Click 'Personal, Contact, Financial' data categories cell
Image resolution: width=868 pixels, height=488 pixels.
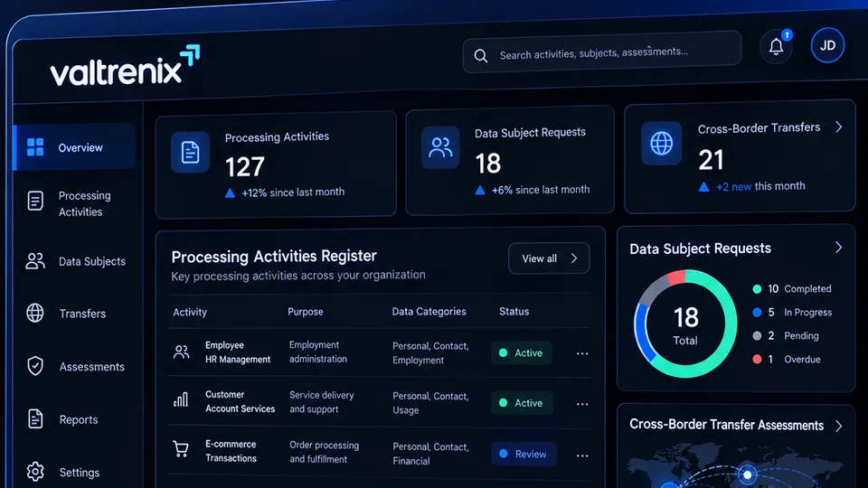coord(430,454)
